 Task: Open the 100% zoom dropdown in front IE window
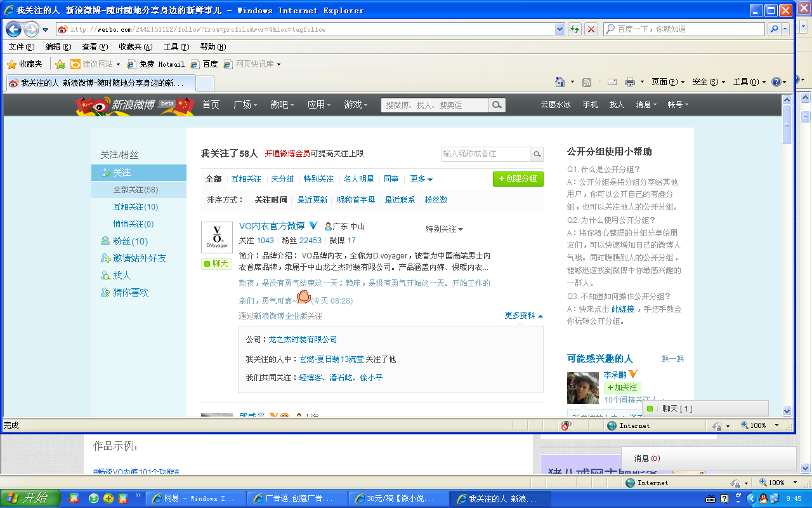776,426
